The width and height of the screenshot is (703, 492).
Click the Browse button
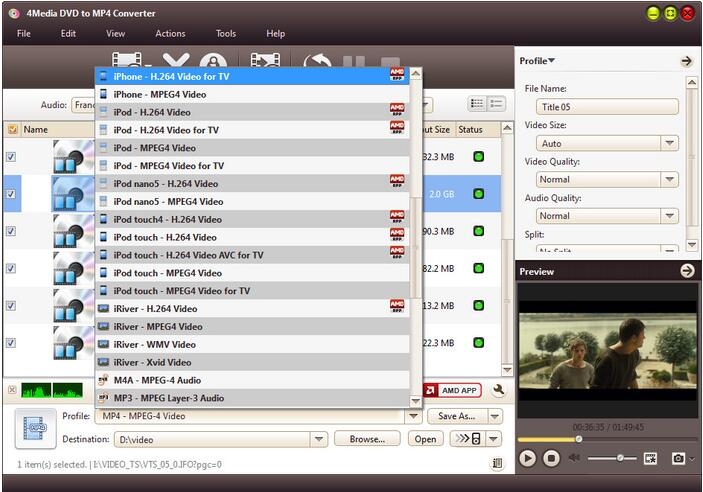click(367, 439)
